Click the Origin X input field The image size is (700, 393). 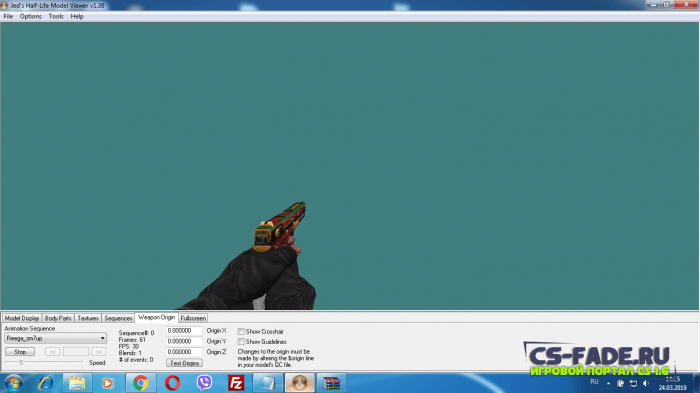184,331
